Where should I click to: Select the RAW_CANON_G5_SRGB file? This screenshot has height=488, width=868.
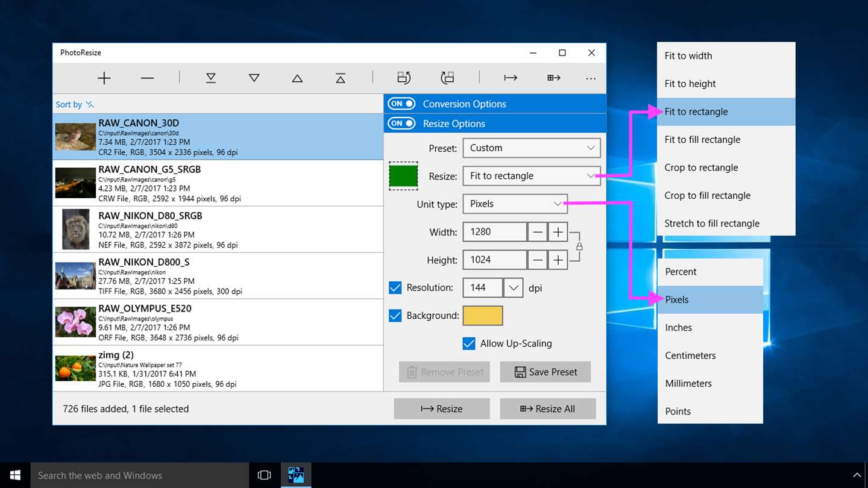[x=218, y=183]
